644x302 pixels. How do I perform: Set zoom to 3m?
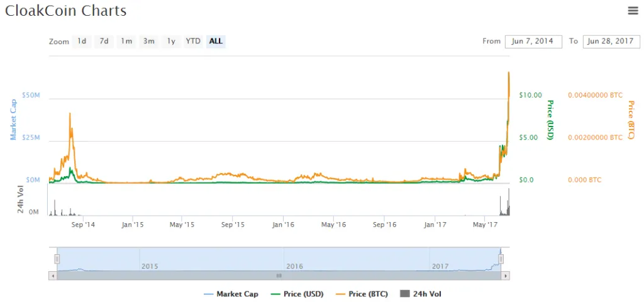point(148,41)
